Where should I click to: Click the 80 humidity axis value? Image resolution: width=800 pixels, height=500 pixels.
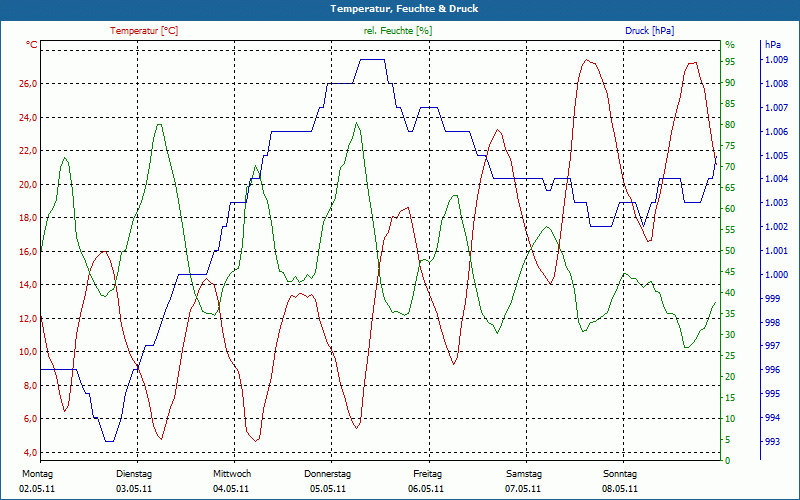(x=730, y=124)
